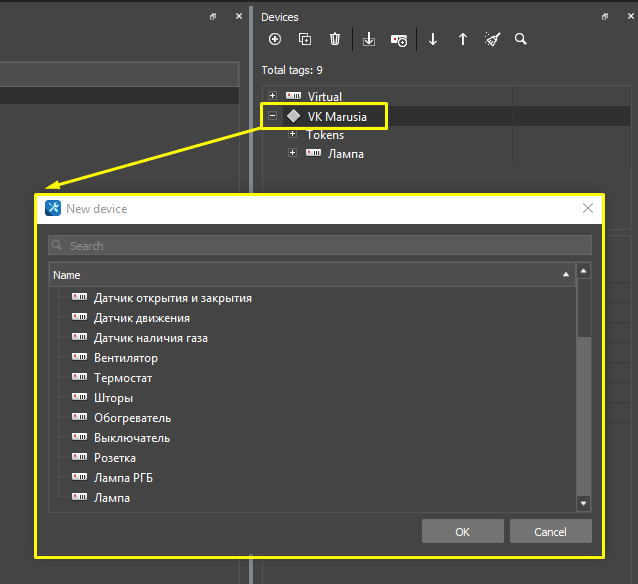Collapse the VK Marusia node
The height and width of the screenshot is (584, 638).
click(x=273, y=116)
